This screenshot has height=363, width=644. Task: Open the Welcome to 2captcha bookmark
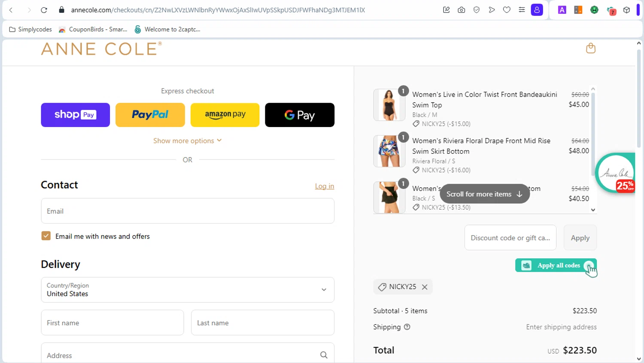(x=167, y=29)
